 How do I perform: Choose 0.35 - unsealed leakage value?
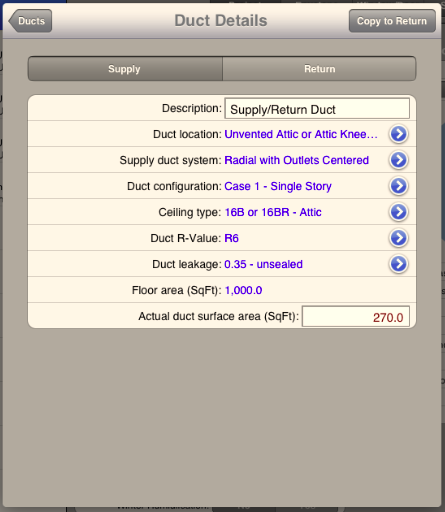(263, 264)
